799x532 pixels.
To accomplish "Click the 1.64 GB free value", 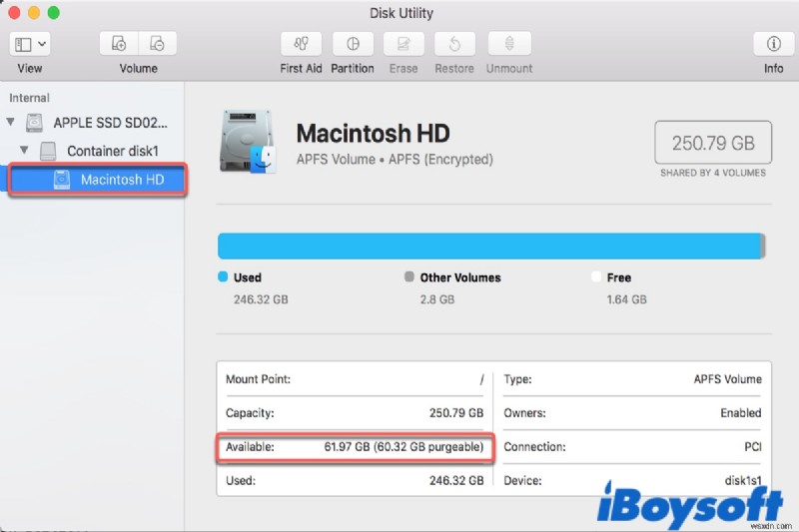I will click(x=627, y=299).
